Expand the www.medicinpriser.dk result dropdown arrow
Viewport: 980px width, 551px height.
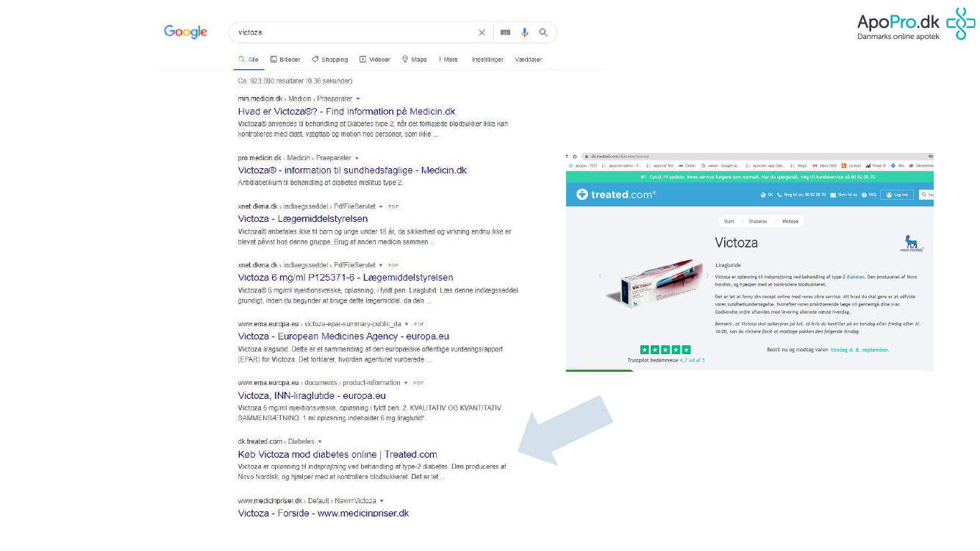point(382,500)
